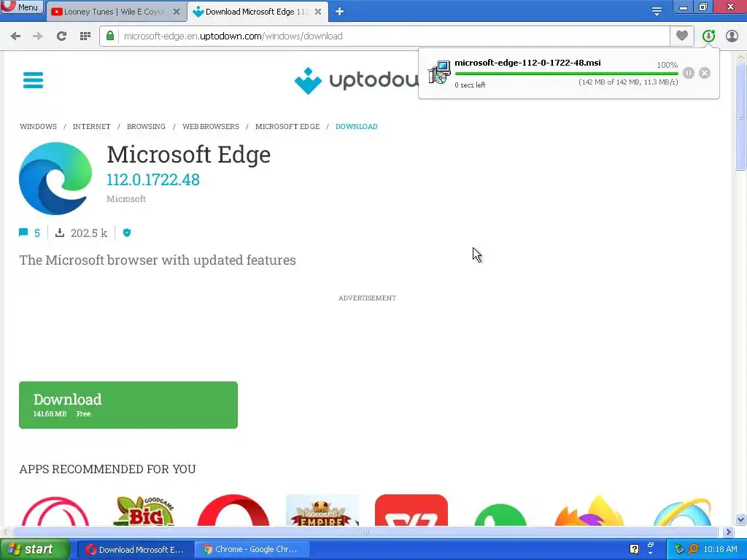Click the scroll down arrow
Viewport: 747px width, 560px height.
click(x=741, y=519)
